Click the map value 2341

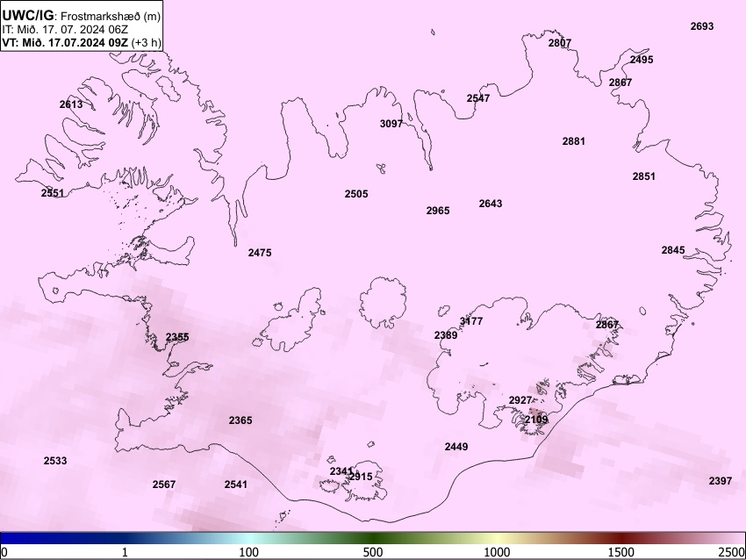click(341, 471)
